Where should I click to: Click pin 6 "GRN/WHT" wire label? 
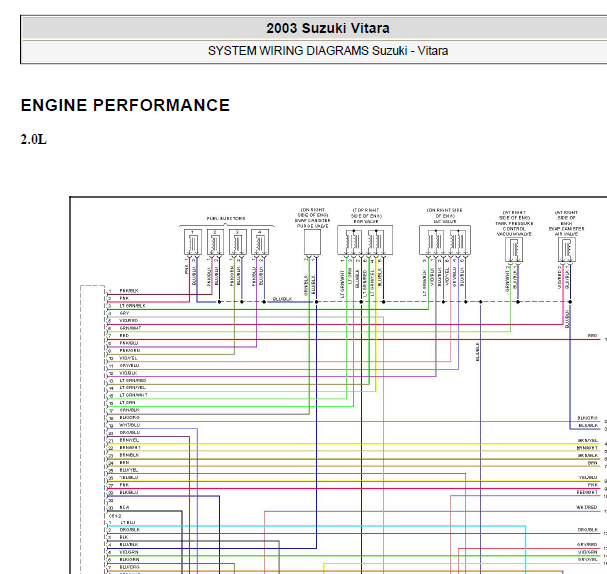(x=130, y=328)
